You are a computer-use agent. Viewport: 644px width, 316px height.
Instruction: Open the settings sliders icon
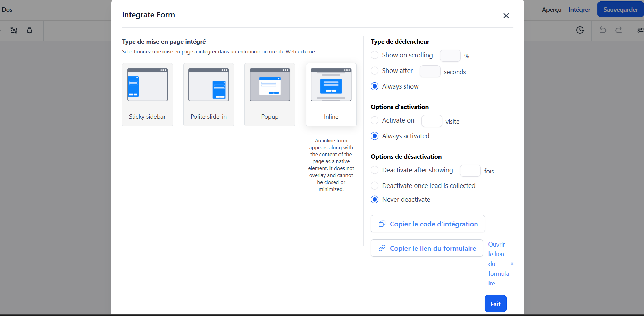(641, 30)
